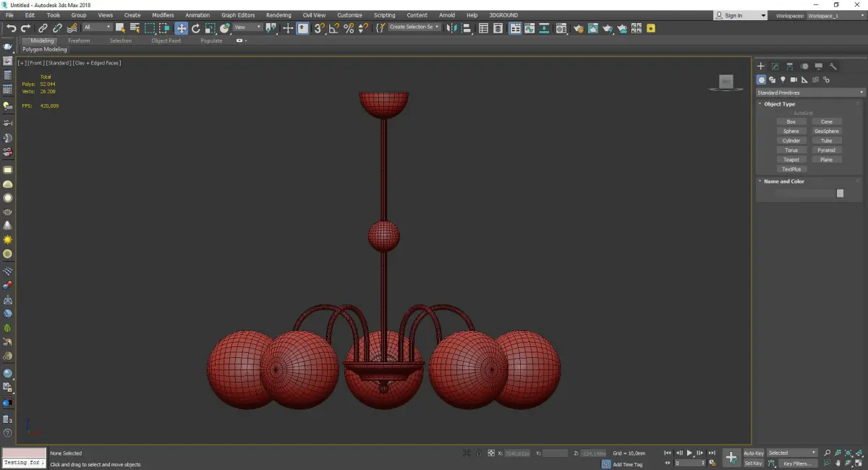Click the Redo arrow icon
This screenshot has height=470, width=868.
point(25,28)
